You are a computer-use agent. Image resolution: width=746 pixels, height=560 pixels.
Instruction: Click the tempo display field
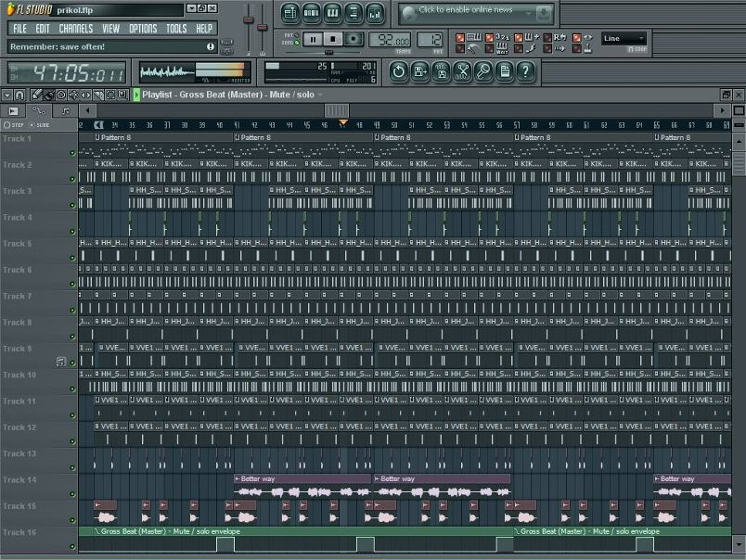(390, 39)
